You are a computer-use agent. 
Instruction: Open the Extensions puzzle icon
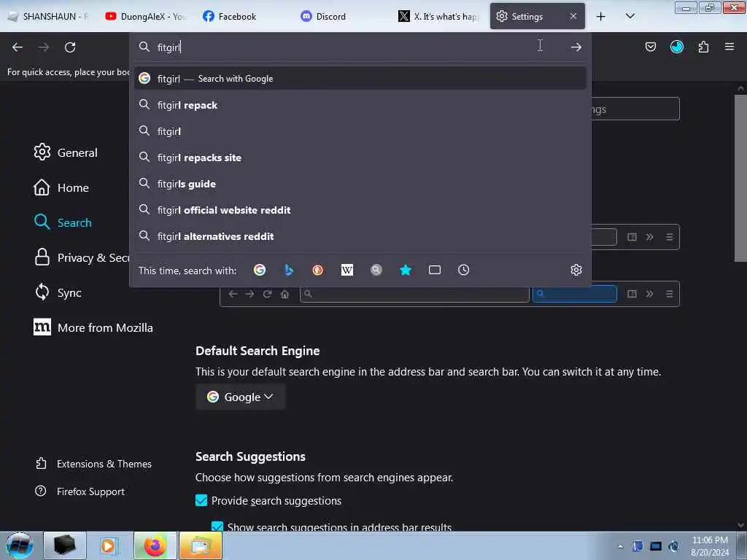703,47
